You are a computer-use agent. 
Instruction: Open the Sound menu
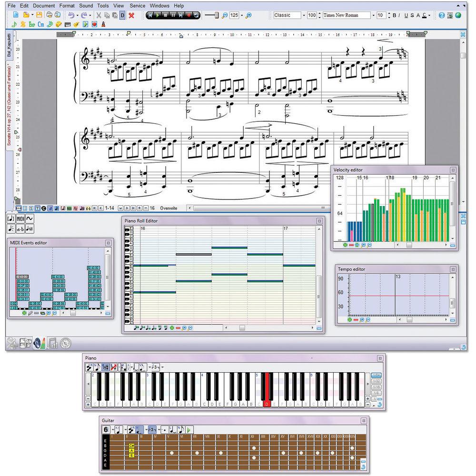(x=86, y=6)
